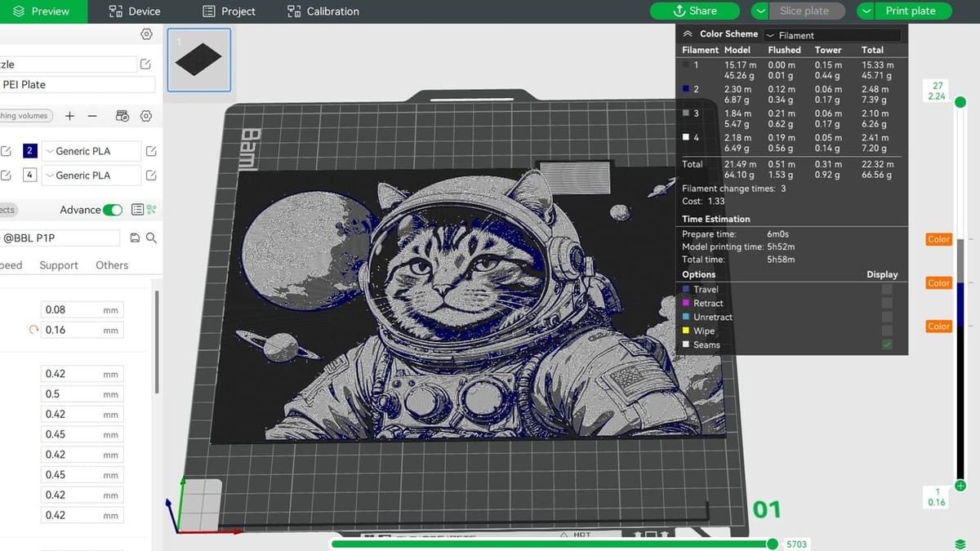
Task: Click the bottom orange Color marker
Action: (x=939, y=326)
